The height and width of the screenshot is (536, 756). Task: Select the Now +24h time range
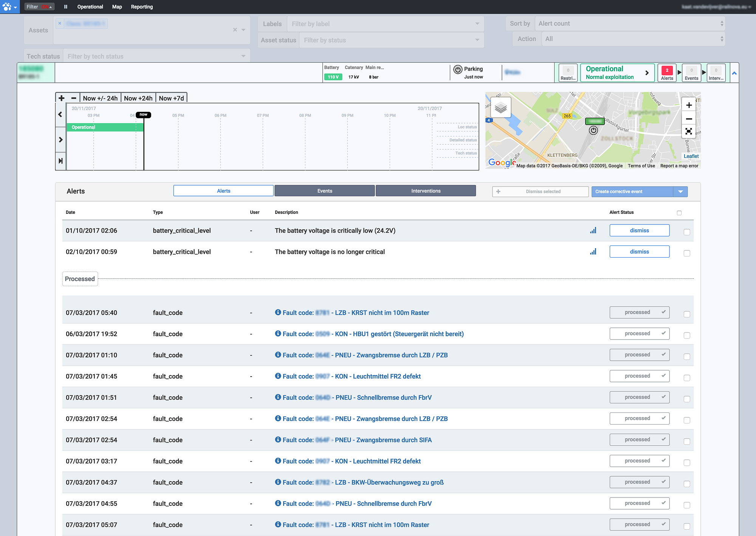pyautogui.click(x=138, y=98)
